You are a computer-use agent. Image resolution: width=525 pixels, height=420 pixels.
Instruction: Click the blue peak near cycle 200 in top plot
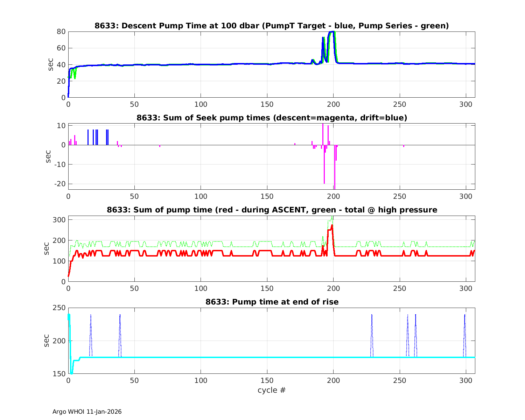point(331,32)
